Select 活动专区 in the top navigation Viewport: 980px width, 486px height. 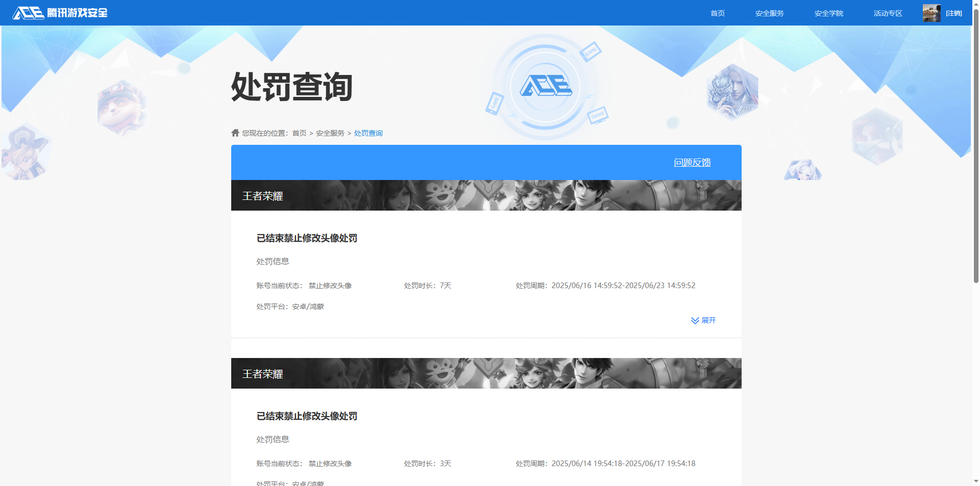coord(887,13)
